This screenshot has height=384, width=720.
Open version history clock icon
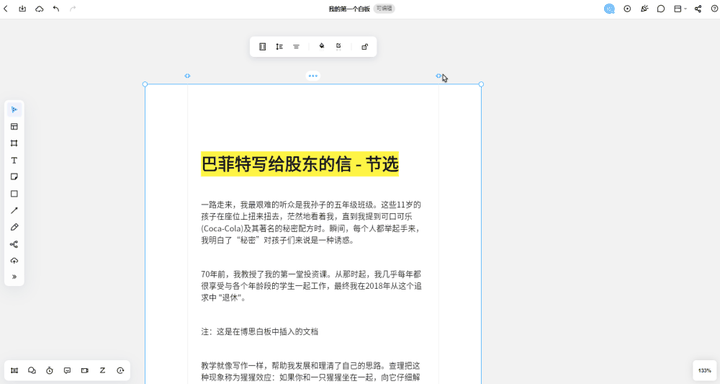120,370
